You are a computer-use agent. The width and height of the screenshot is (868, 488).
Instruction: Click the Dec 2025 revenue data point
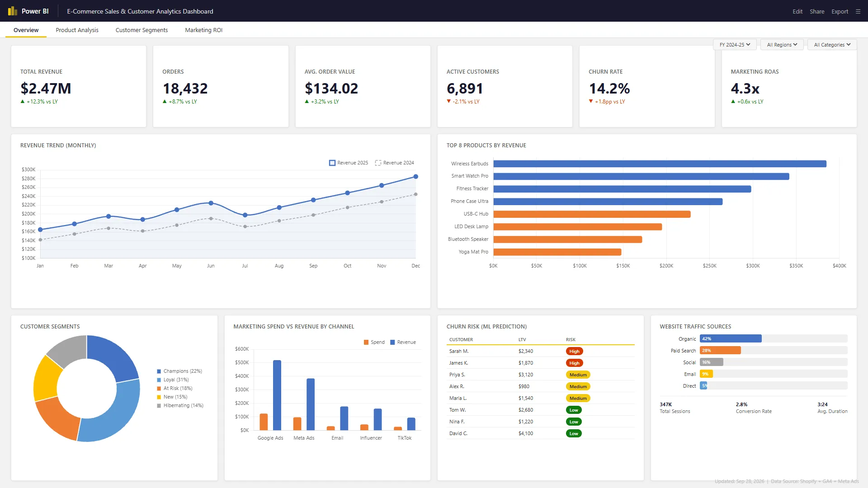point(415,177)
